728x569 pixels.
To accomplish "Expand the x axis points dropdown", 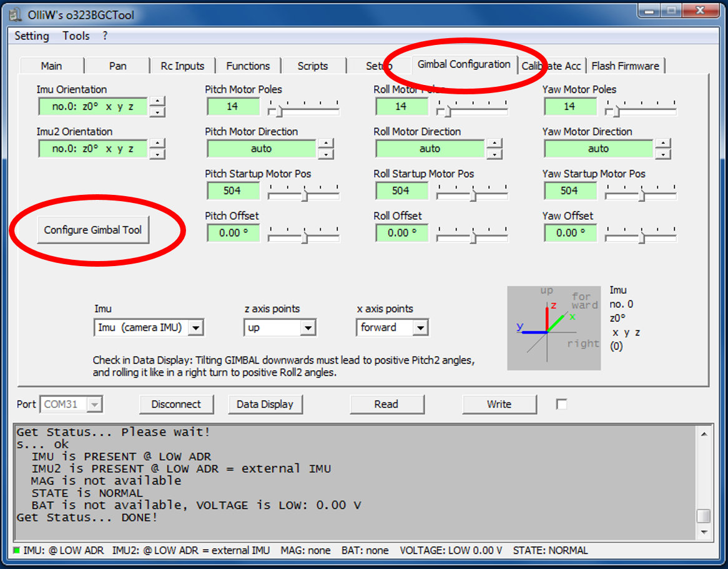I will (420, 328).
